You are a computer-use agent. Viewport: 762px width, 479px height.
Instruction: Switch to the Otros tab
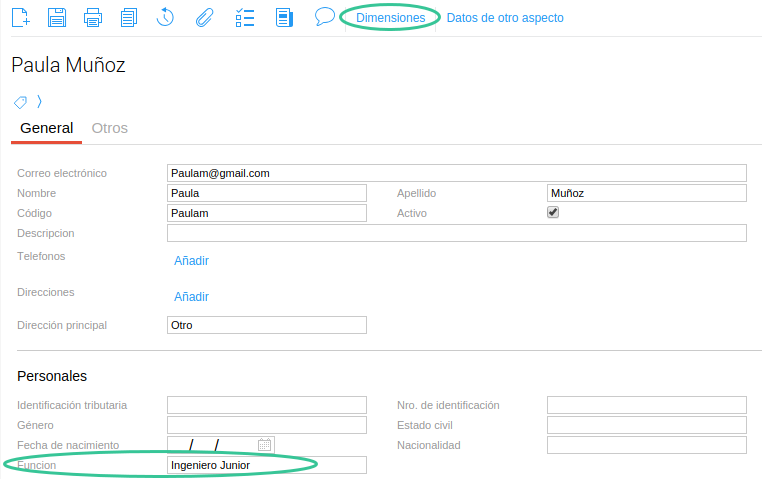pos(110,128)
